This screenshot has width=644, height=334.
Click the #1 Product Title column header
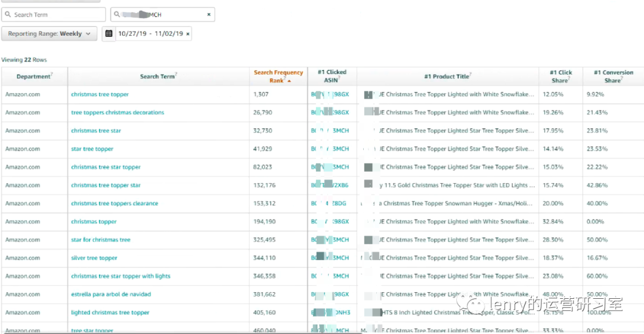(x=447, y=76)
